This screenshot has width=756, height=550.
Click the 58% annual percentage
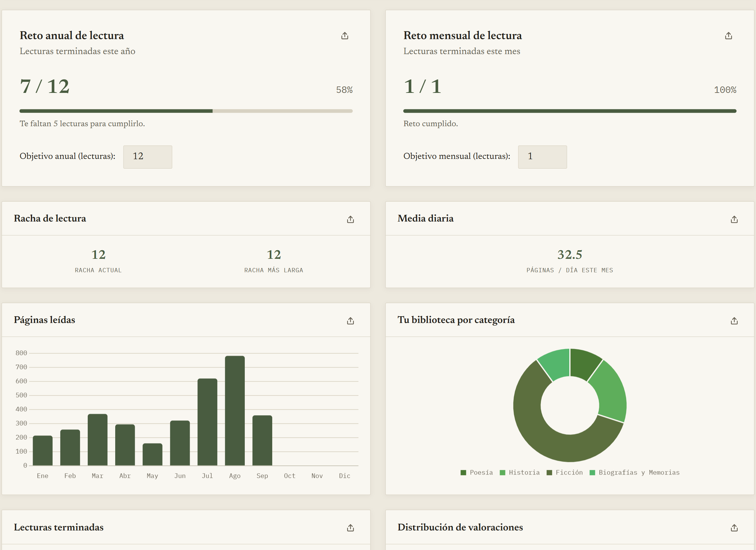(344, 90)
